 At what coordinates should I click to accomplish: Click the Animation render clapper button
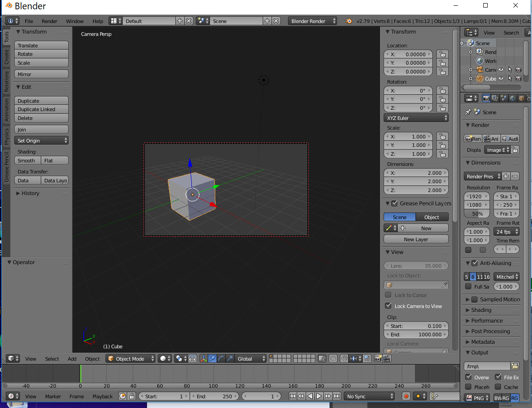point(492,139)
